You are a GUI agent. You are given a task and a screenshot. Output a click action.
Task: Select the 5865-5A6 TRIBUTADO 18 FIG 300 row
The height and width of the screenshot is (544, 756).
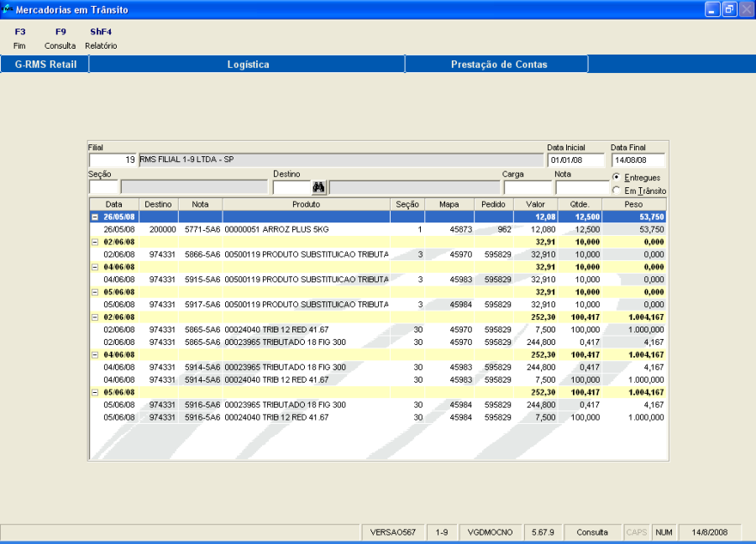coord(378,343)
